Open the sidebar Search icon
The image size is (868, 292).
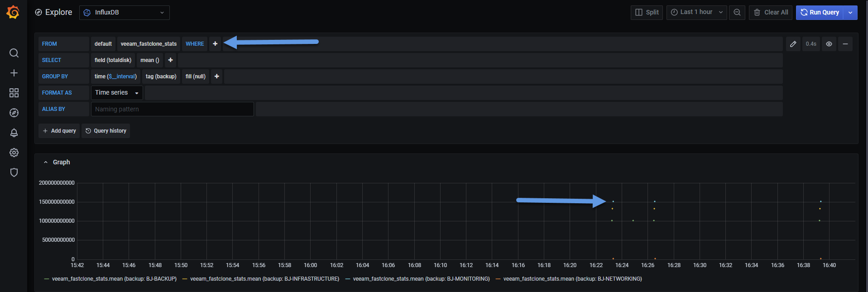pyautogui.click(x=14, y=53)
